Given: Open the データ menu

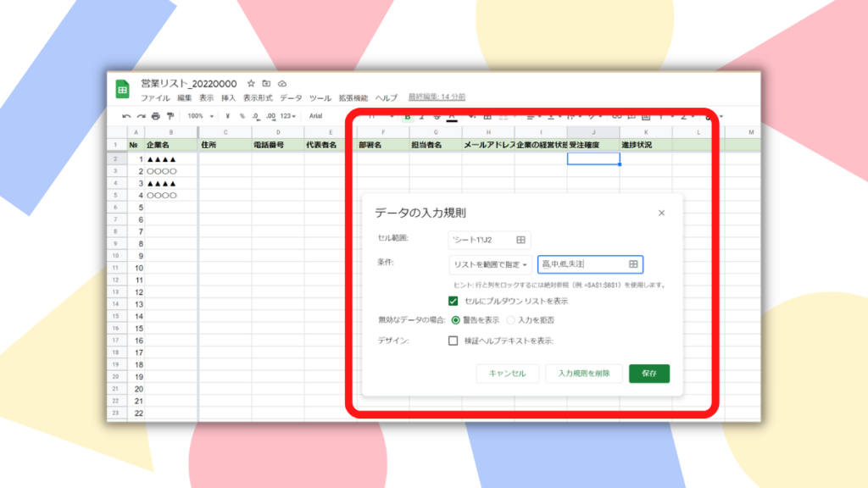Looking at the screenshot, I should pos(291,98).
